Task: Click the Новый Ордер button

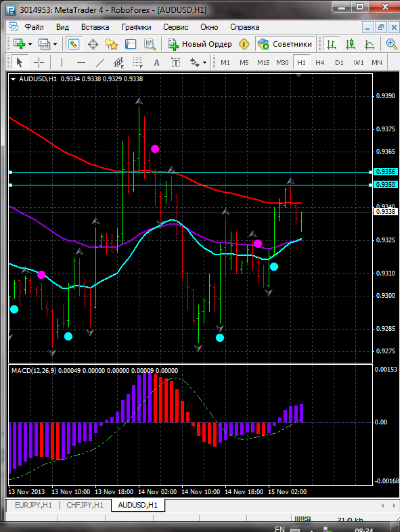Action: click(200, 44)
